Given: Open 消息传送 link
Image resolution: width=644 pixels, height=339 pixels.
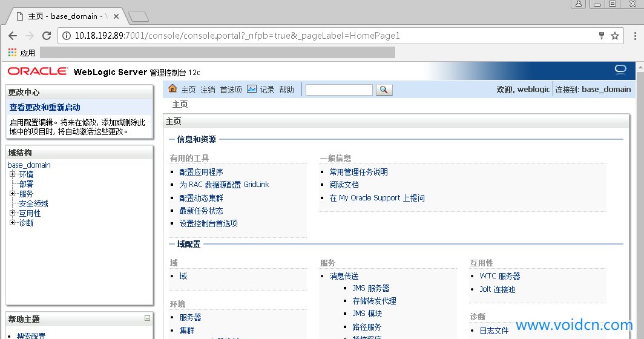Looking at the screenshot, I should [x=344, y=276].
